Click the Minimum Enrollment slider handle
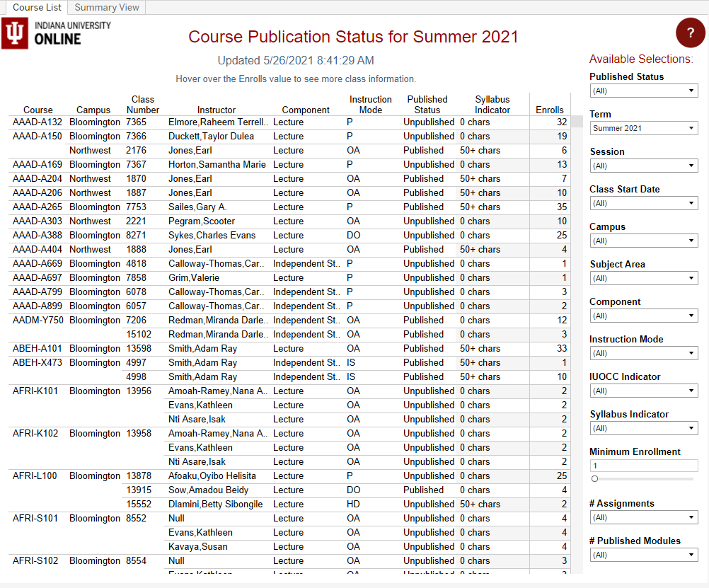Image resolution: width=709 pixels, height=588 pixels. pos(594,479)
